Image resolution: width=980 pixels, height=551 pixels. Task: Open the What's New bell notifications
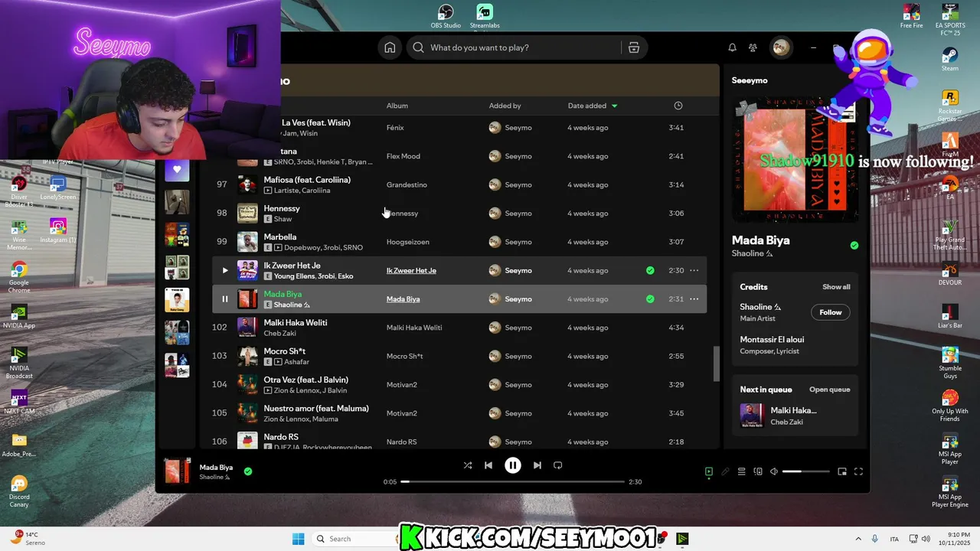pos(732,47)
